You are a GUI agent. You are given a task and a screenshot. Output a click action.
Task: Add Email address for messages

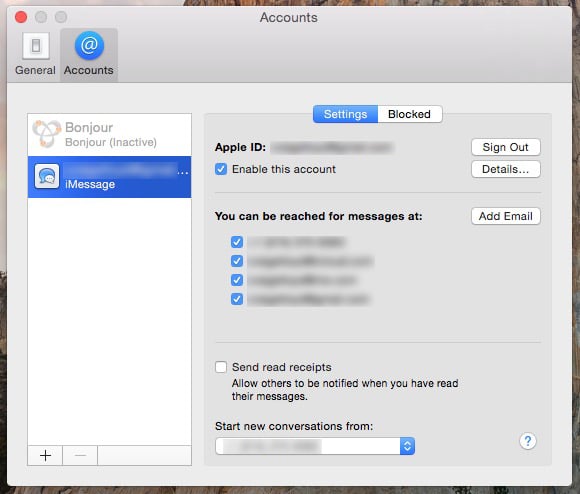[x=506, y=216]
